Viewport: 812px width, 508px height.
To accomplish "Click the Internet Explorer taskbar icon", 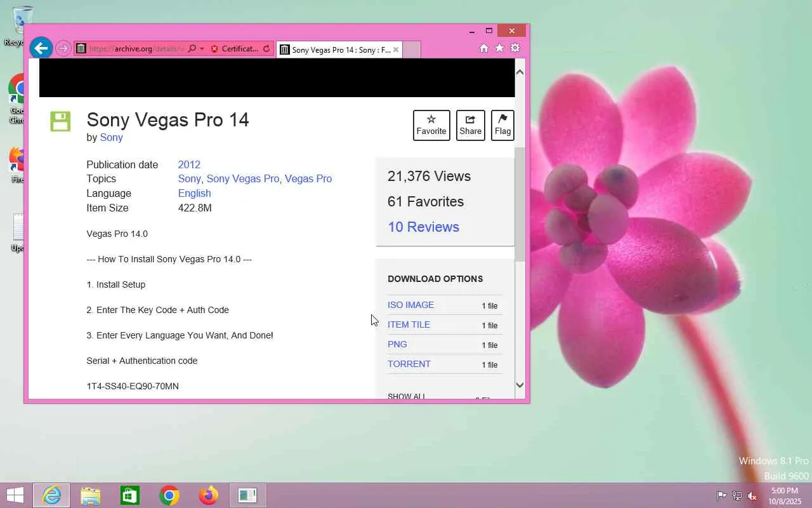I will pos(51,495).
